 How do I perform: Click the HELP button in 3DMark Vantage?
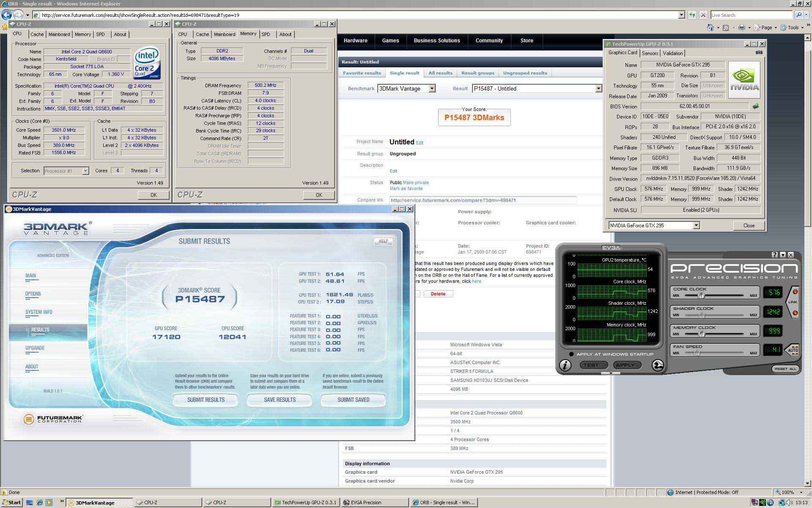pos(383,241)
